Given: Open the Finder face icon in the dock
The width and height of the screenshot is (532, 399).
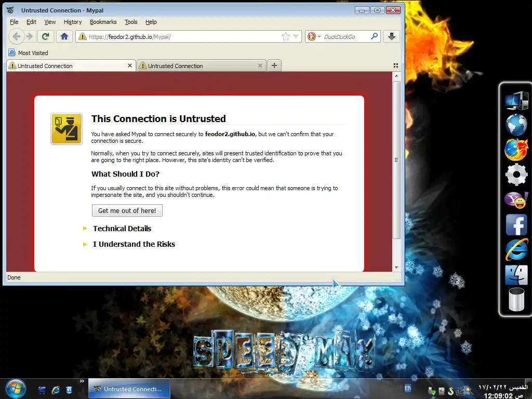Looking at the screenshot, I should 516,274.
